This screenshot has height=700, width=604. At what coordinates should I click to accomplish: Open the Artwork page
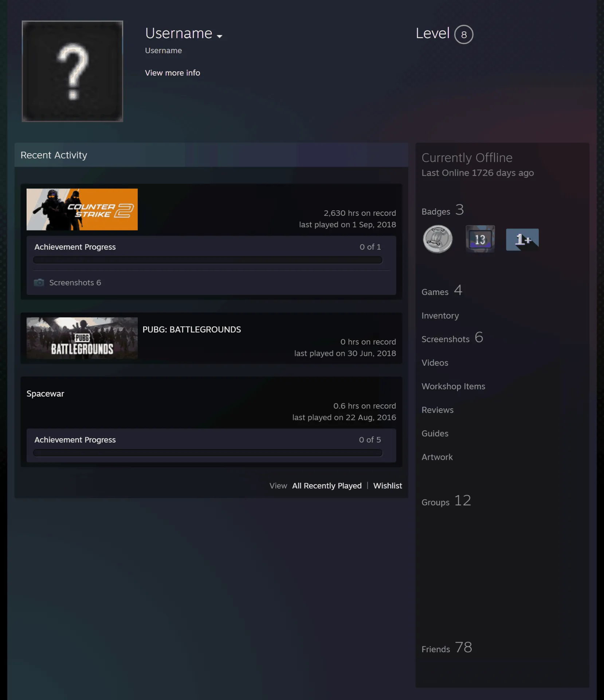coord(437,457)
